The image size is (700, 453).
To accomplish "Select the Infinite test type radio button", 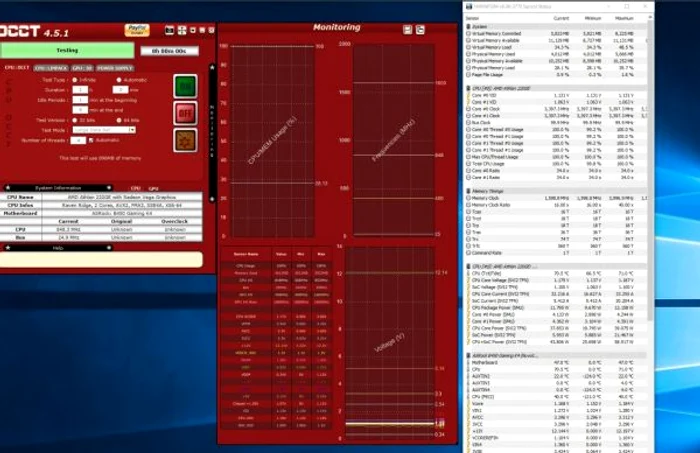I will tap(75, 80).
